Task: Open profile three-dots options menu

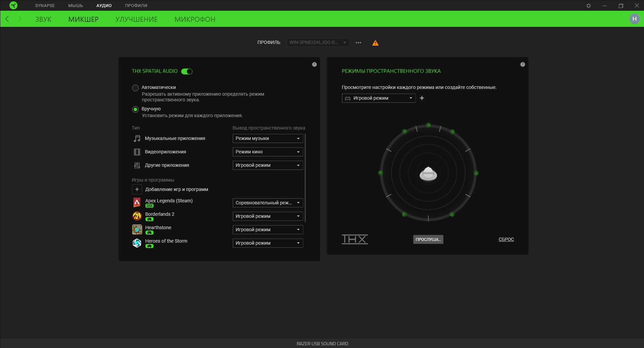Action: tap(358, 43)
